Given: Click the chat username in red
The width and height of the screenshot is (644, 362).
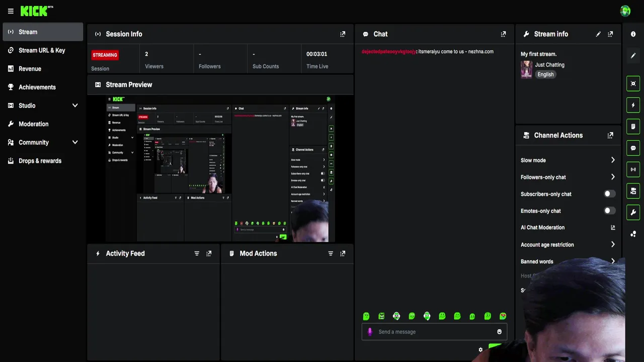Looking at the screenshot, I should click(x=389, y=51).
